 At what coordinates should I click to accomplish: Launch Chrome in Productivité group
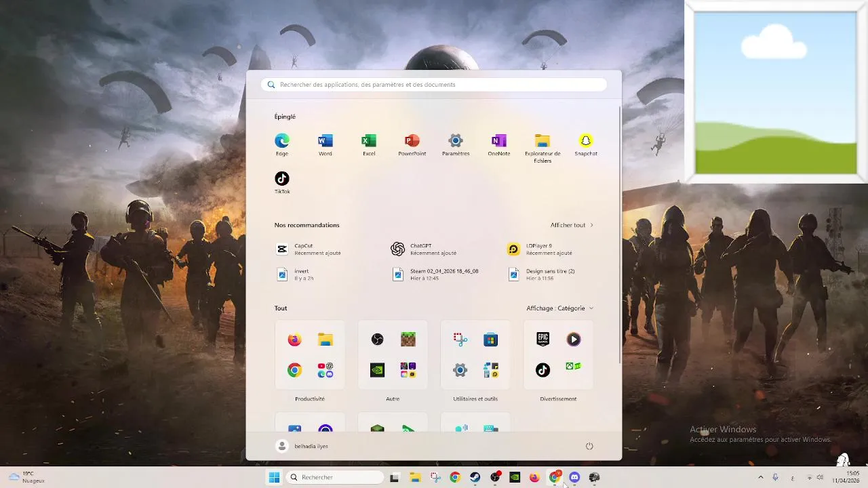pyautogui.click(x=294, y=370)
